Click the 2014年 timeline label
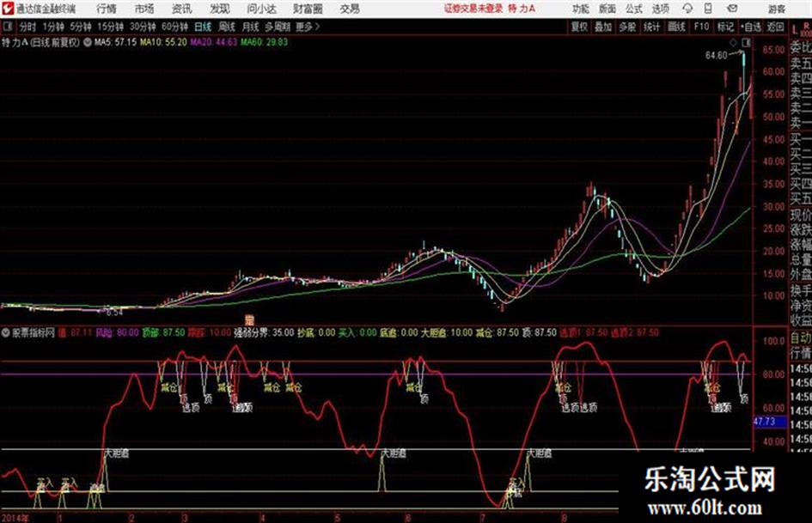 (15, 517)
